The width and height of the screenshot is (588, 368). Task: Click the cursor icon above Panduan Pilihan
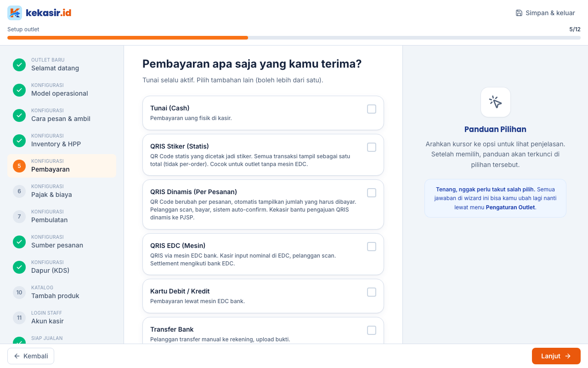pos(495,102)
